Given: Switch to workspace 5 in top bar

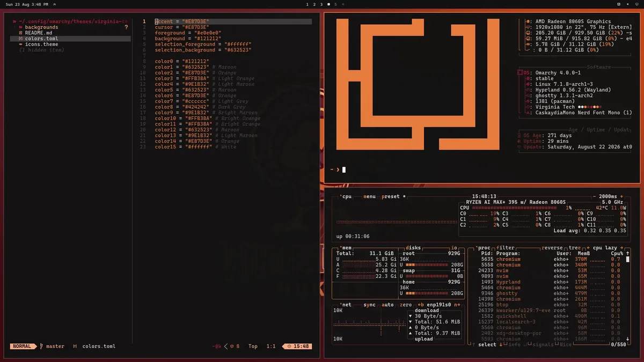Looking at the screenshot, I should 336,4.
